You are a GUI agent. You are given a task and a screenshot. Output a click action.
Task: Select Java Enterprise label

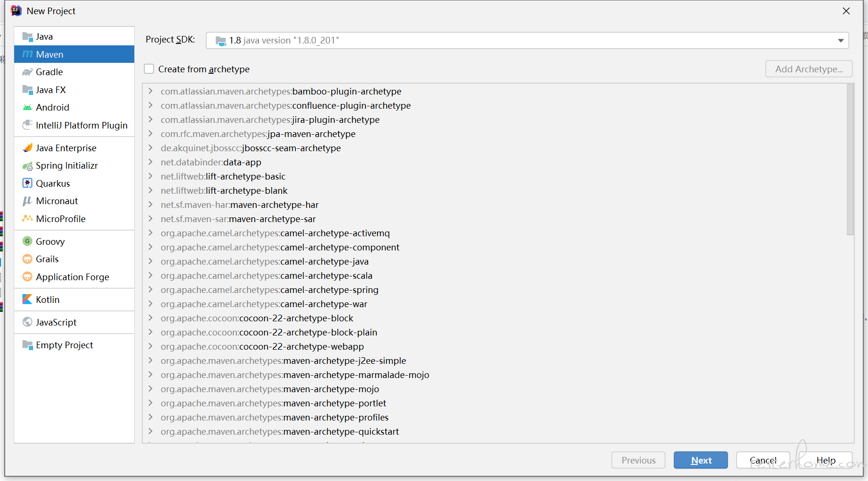coord(66,148)
